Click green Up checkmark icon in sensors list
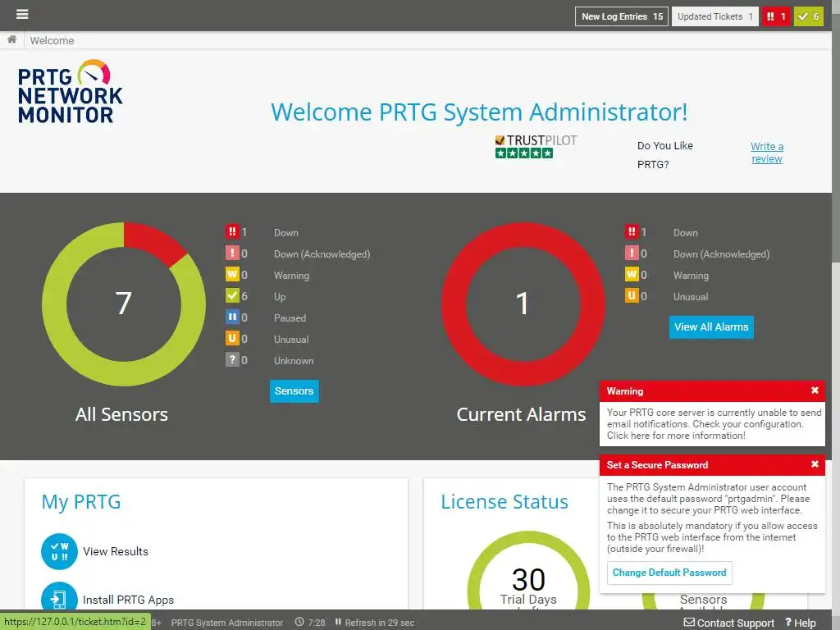 [x=232, y=295]
